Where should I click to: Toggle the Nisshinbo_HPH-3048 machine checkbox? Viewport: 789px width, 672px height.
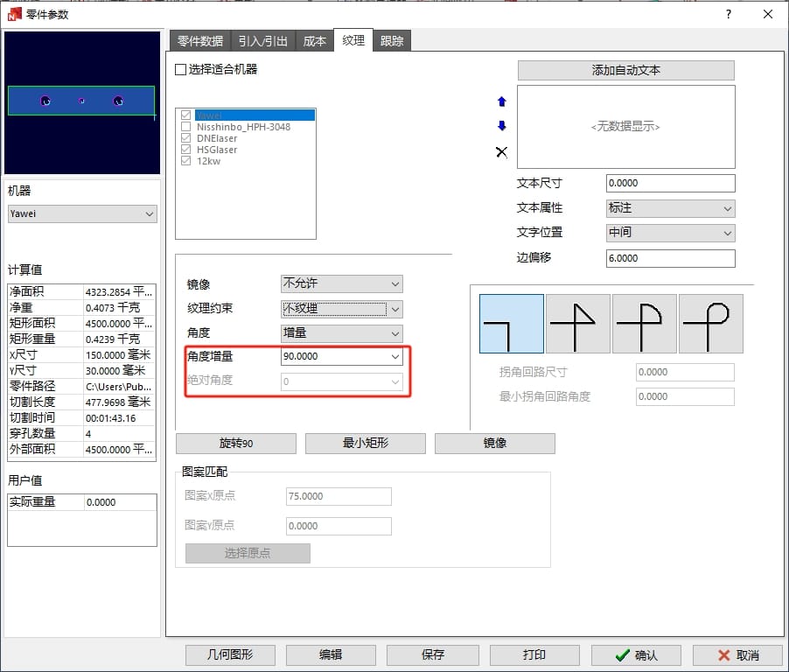(x=185, y=127)
